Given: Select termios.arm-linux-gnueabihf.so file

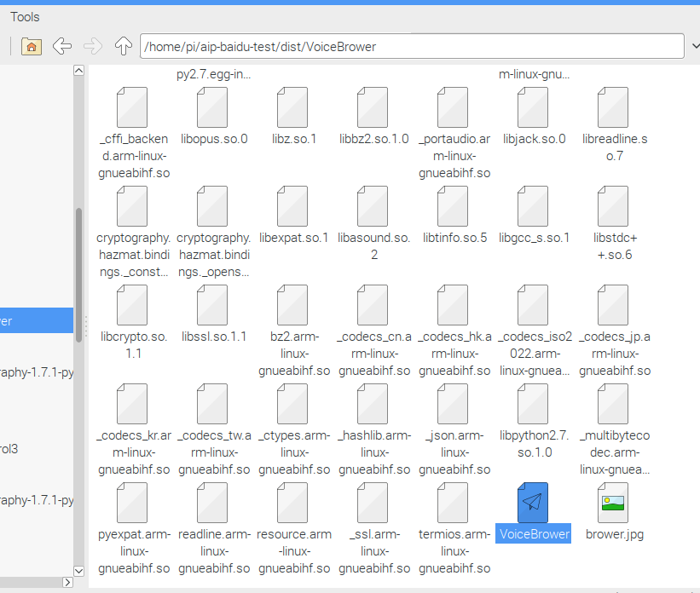Looking at the screenshot, I should point(454,529).
